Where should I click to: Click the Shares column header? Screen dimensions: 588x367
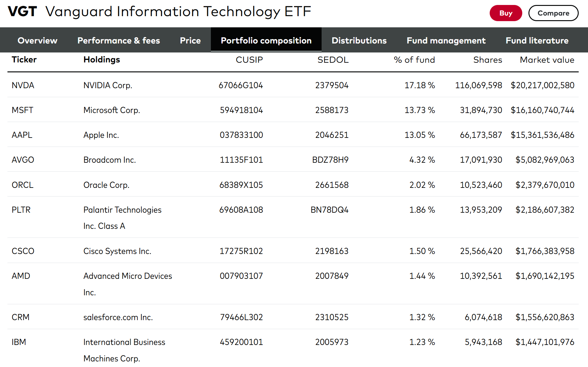487,60
